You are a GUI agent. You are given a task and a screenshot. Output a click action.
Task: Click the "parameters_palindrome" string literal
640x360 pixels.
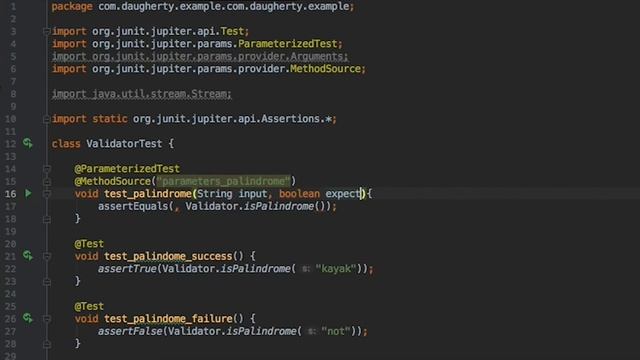pyautogui.click(x=224, y=181)
